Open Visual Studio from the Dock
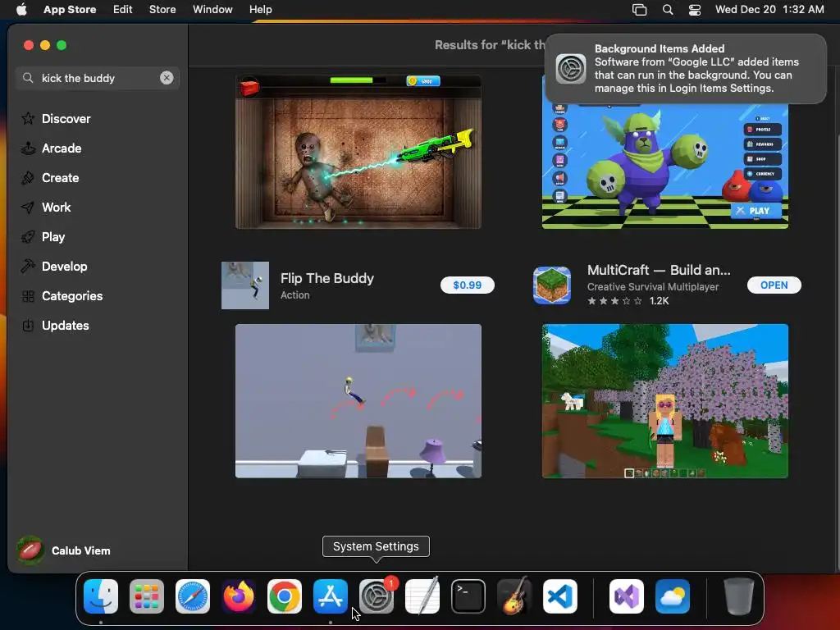The width and height of the screenshot is (840, 630). click(x=627, y=596)
